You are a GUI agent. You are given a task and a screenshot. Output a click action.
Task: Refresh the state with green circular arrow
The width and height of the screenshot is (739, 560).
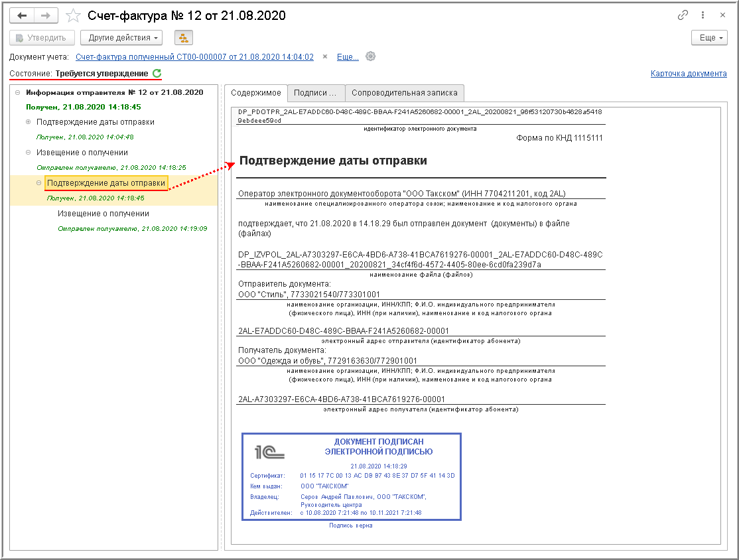[x=157, y=73]
